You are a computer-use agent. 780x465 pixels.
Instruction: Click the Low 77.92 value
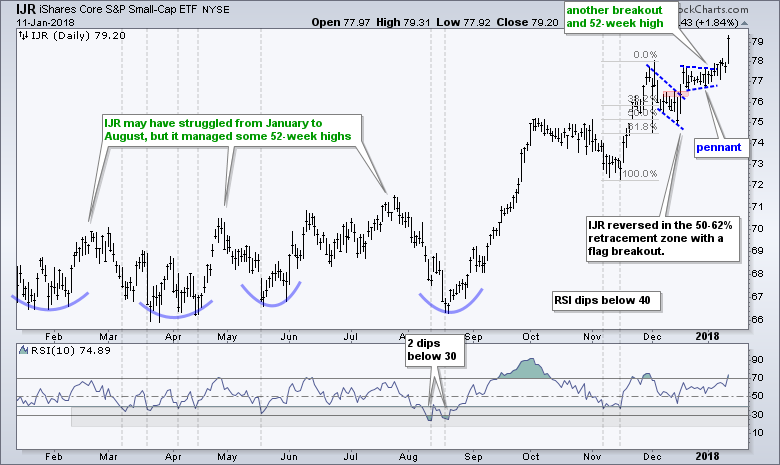coord(464,22)
